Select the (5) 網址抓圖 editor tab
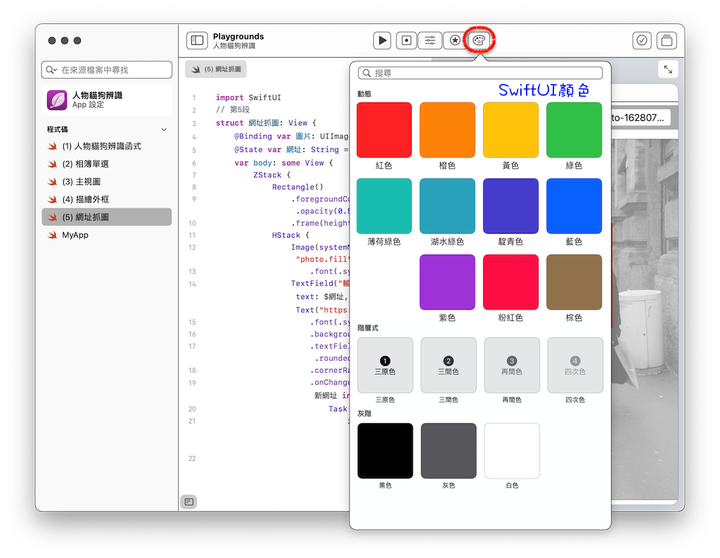The image size is (720, 558). [x=216, y=69]
